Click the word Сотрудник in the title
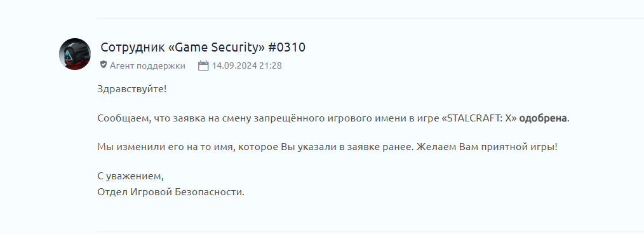Image resolution: width=644 pixels, height=234 pixels. coord(133,48)
